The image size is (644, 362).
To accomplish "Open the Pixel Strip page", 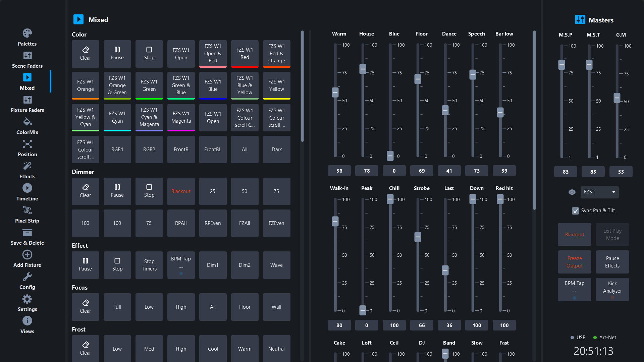I will (27, 214).
